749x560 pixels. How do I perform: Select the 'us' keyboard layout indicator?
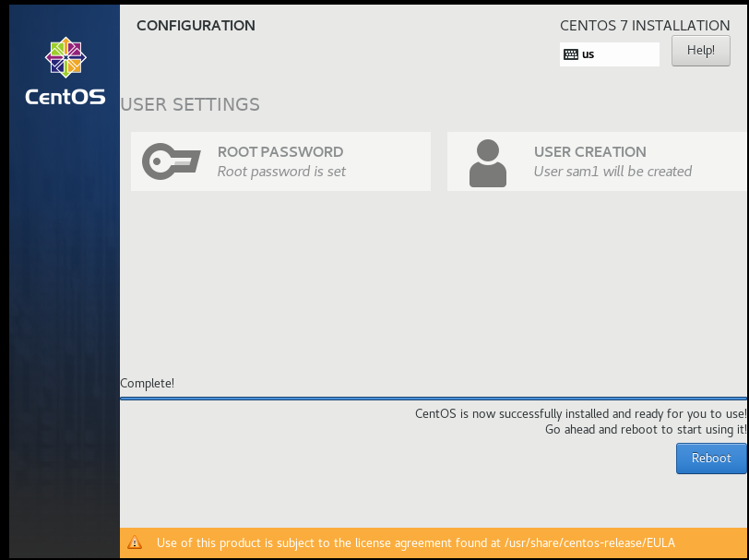(x=588, y=54)
